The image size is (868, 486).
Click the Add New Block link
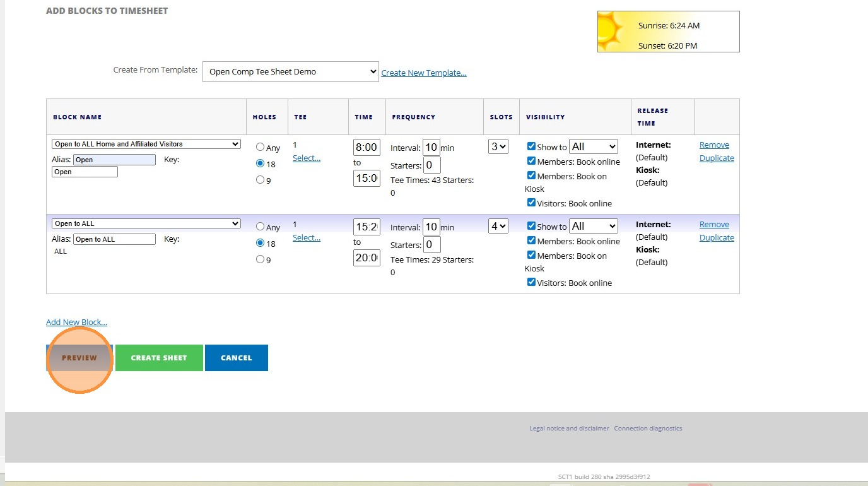[x=76, y=323]
